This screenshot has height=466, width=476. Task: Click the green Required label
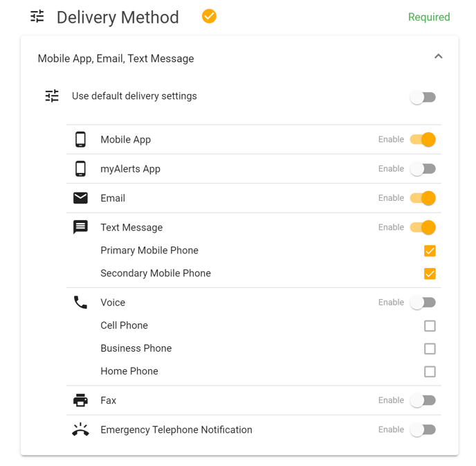tap(429, 17)
